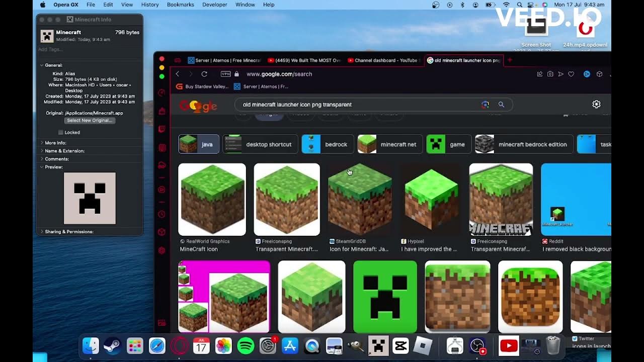This screenshot has width=644, height=362.
Task: Open Minecraft creeper icon in Dock
Action: tap(378, 346)
